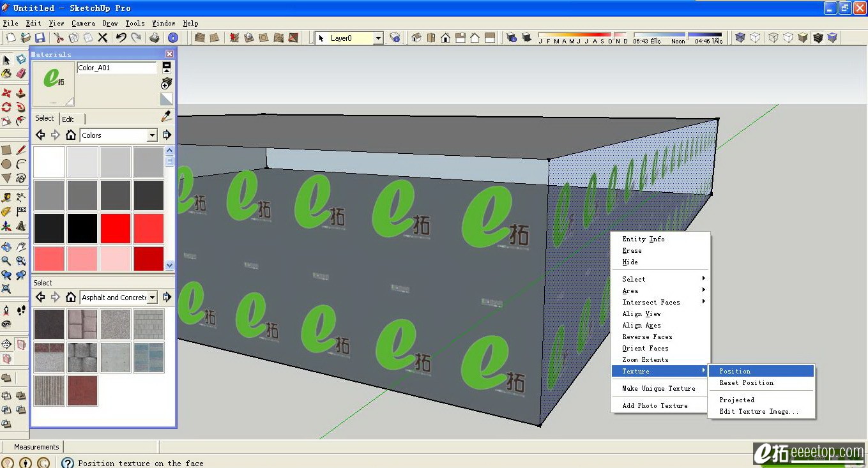The width and height of the screenshot is (868, 468).
Task: Select the Push/Pull tool
Action: (20, 93)
